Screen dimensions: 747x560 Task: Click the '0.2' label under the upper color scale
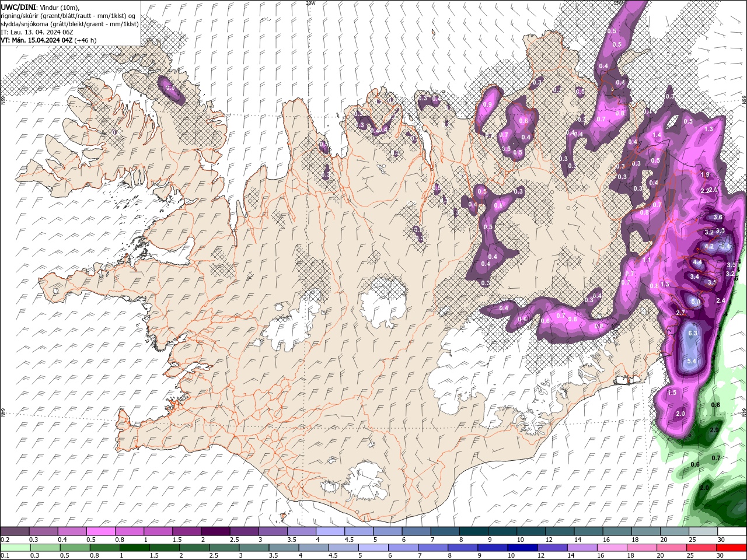tap(5, 540)
